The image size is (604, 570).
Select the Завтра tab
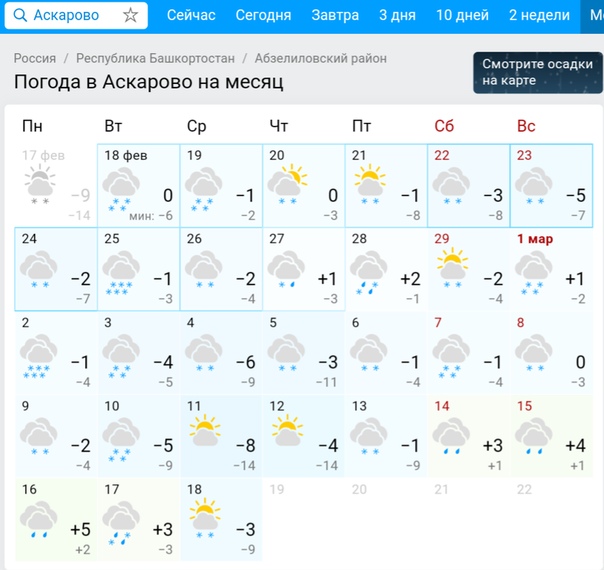click(x=335, y=15)
